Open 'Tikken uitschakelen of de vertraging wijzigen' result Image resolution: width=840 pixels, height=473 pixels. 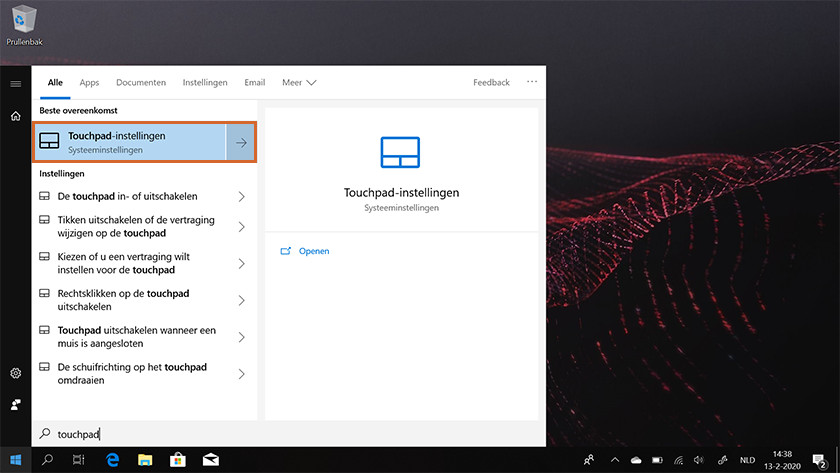click(134, 227)
